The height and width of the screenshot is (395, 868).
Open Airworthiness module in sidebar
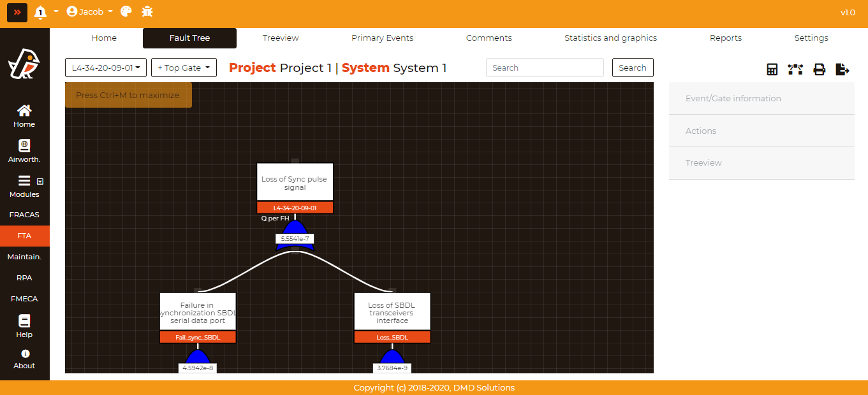click(24, 151)
